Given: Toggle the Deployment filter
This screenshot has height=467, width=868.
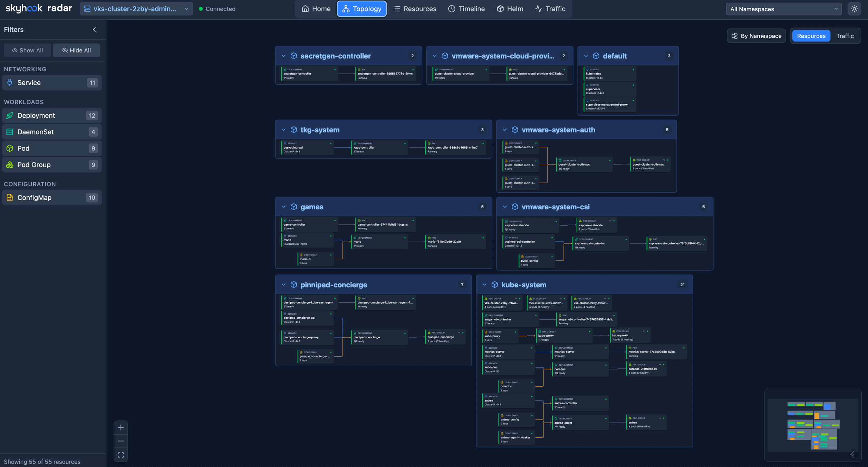Looking at the screenshot, I should 52,116.
